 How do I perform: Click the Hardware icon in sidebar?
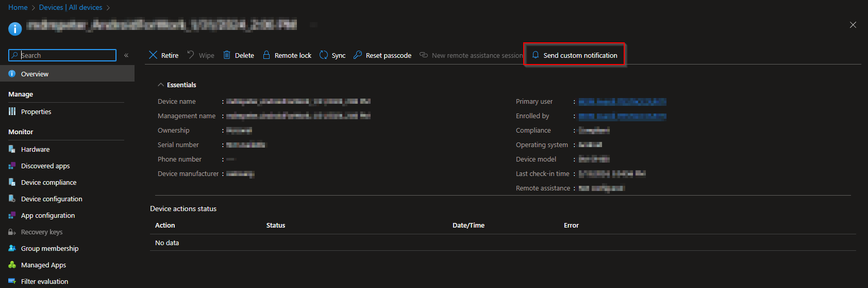point(12,149)
